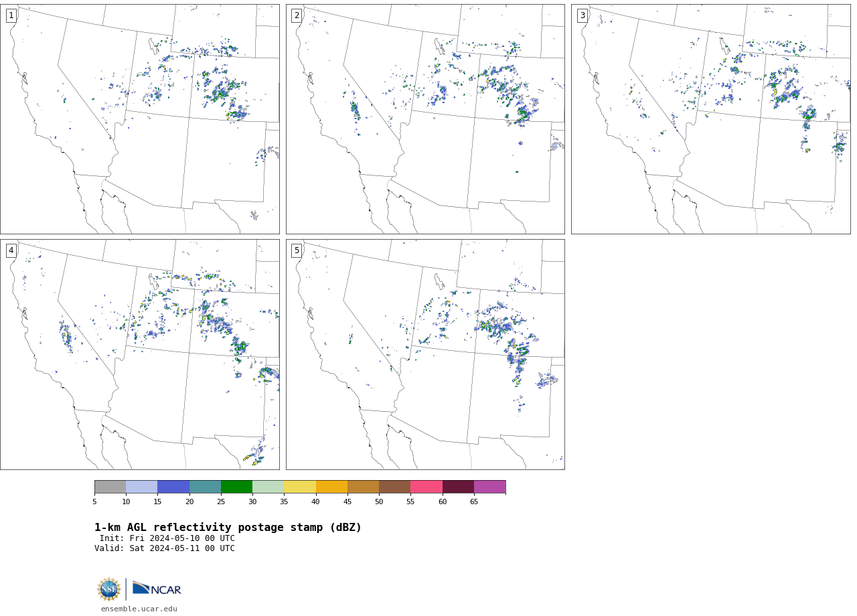857x616 pixels.
Task: Click the purple 65+ dBZ swatch
Action: pyautogui.click(x=490, y=487)
